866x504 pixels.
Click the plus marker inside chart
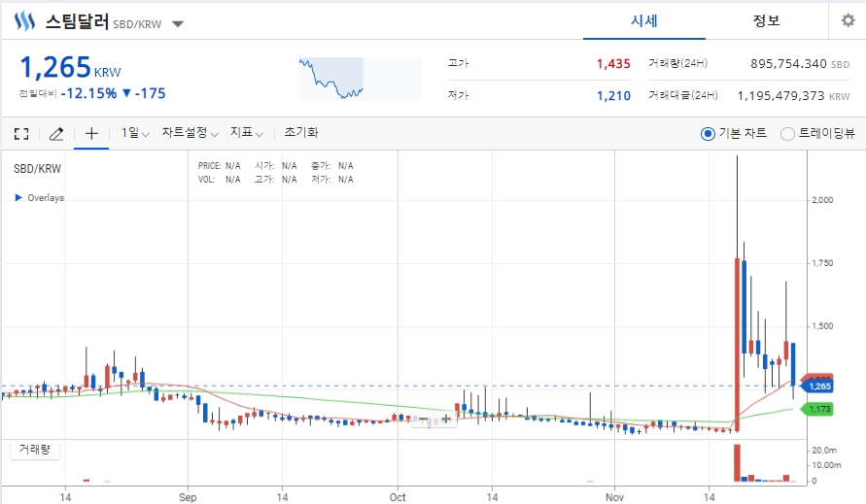(446, 419)
